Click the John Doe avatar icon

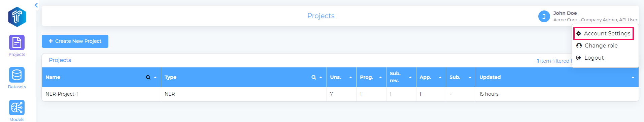click(544, 16)
